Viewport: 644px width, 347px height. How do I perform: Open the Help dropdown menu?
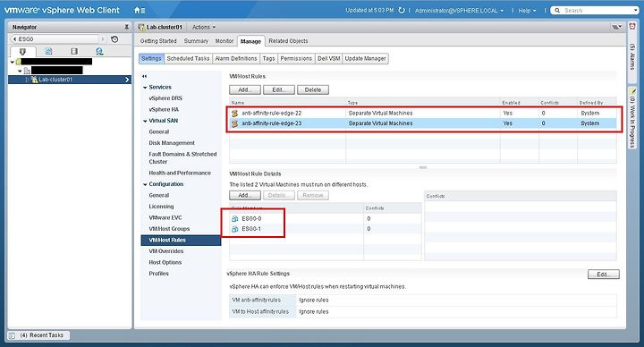[527, 11]
